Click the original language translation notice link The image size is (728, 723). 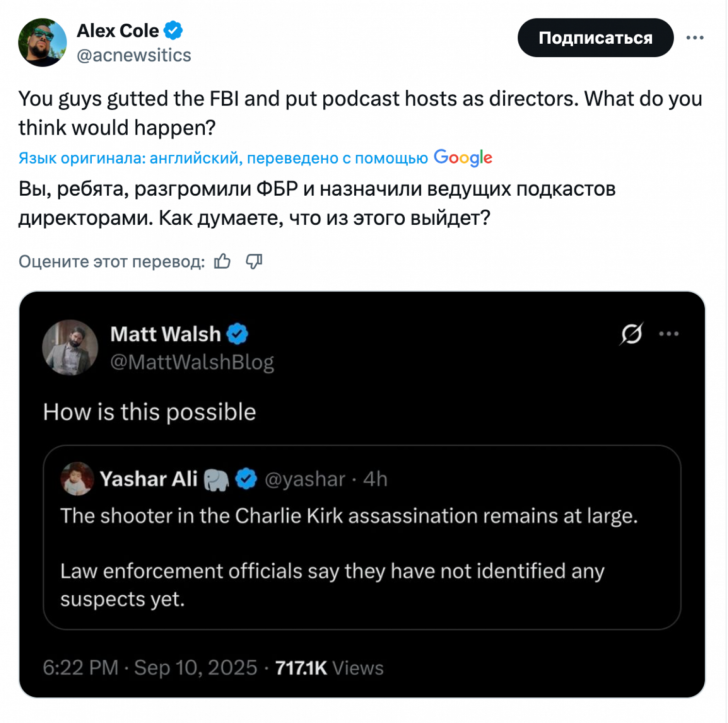tap(223, 158)
